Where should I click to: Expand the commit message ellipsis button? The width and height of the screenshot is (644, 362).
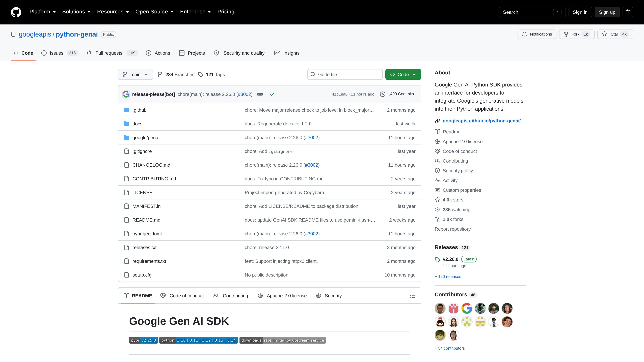[260, 94]
